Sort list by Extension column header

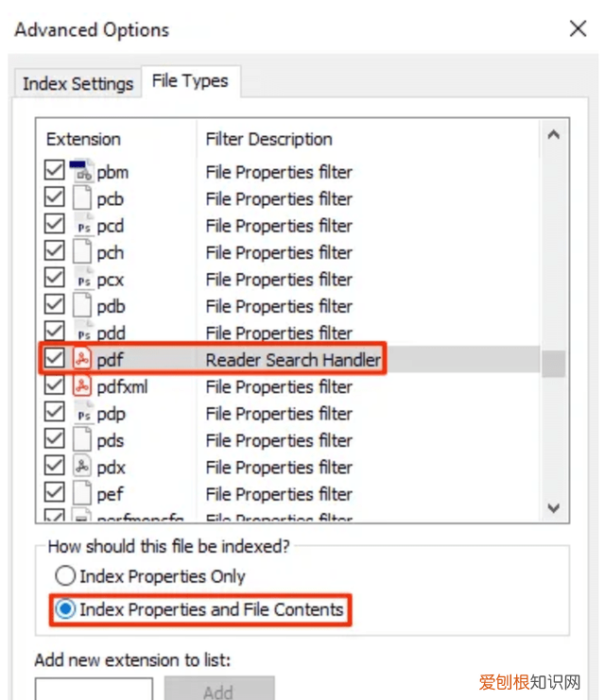(x=83, y=139)
